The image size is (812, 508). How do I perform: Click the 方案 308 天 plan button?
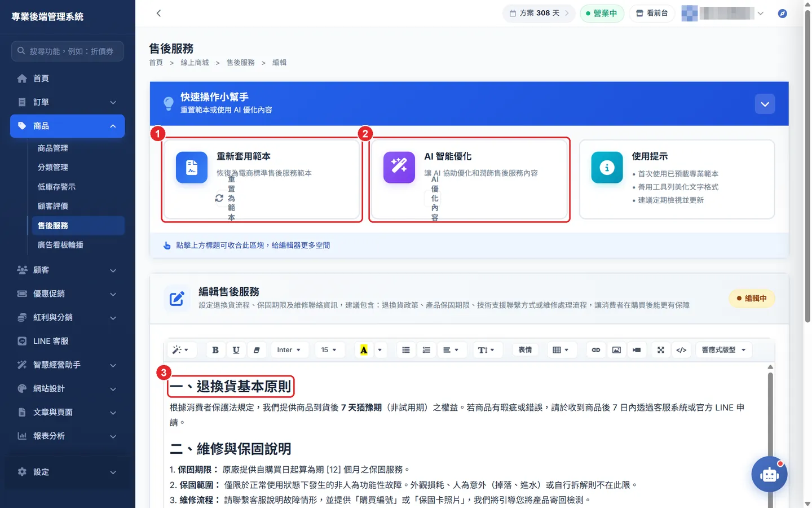click(x=539, y=13)
